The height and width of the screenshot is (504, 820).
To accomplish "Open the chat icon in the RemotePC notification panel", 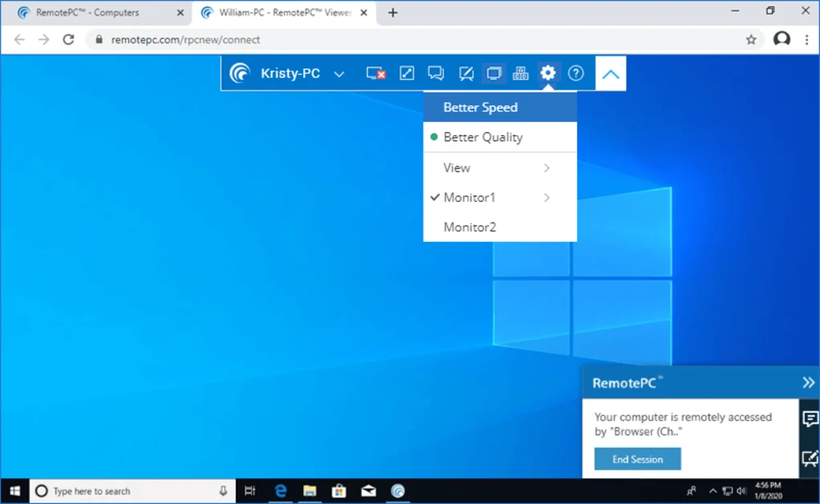I will point(809,417).
